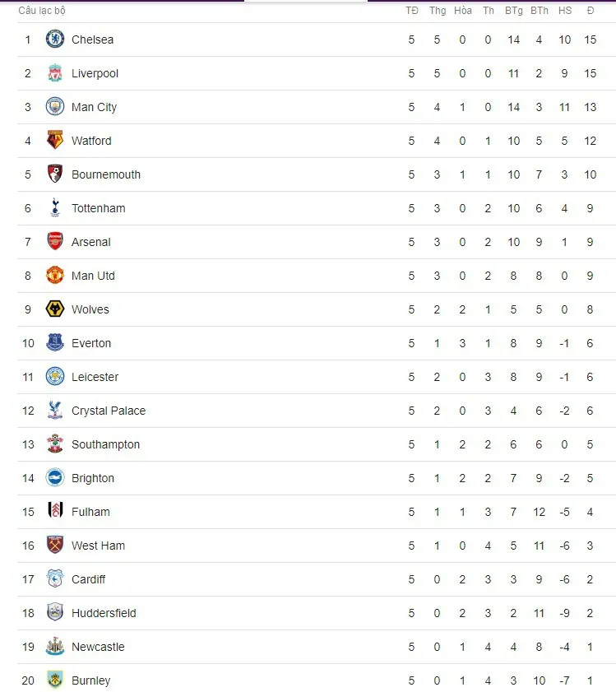Click the 'Câu lạc bộ' column header
Viewport: 616px width, 692px height.
pos(42,11)
